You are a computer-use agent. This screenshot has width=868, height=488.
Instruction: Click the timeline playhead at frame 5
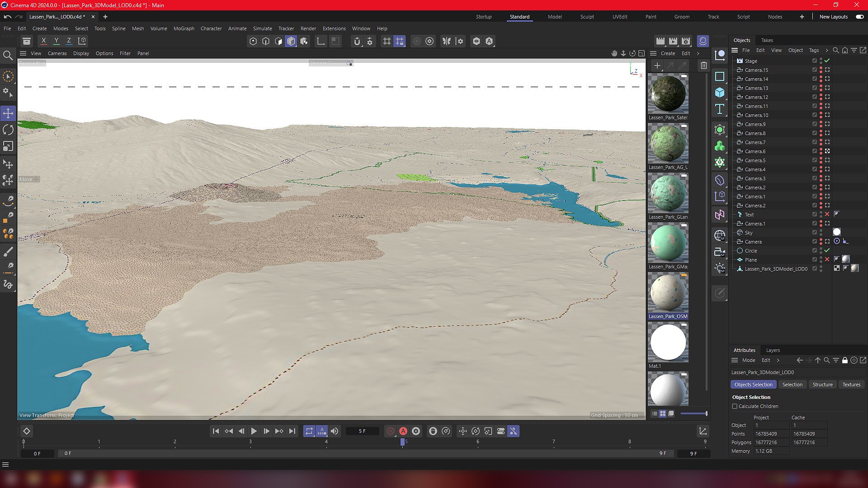pos(402,442)
